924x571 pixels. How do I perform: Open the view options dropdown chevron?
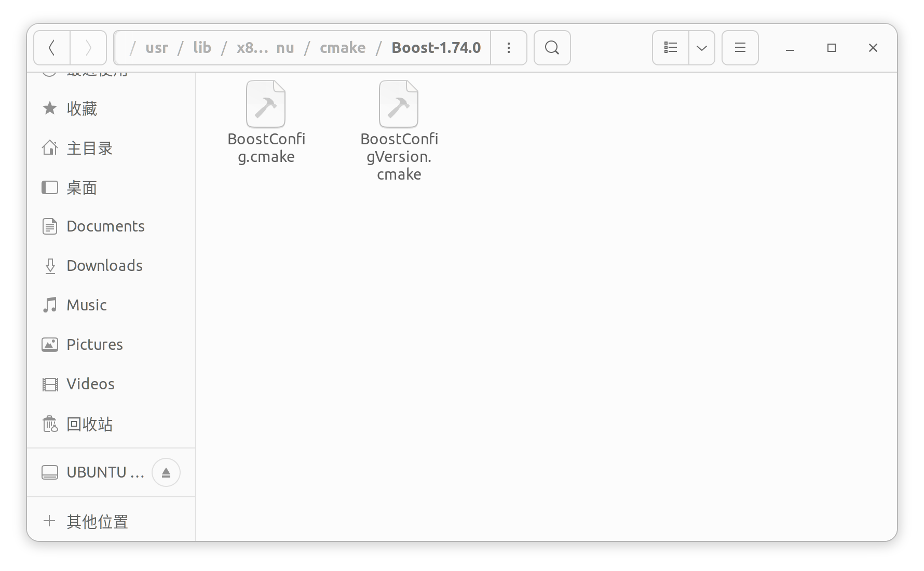tap(702, 48)
